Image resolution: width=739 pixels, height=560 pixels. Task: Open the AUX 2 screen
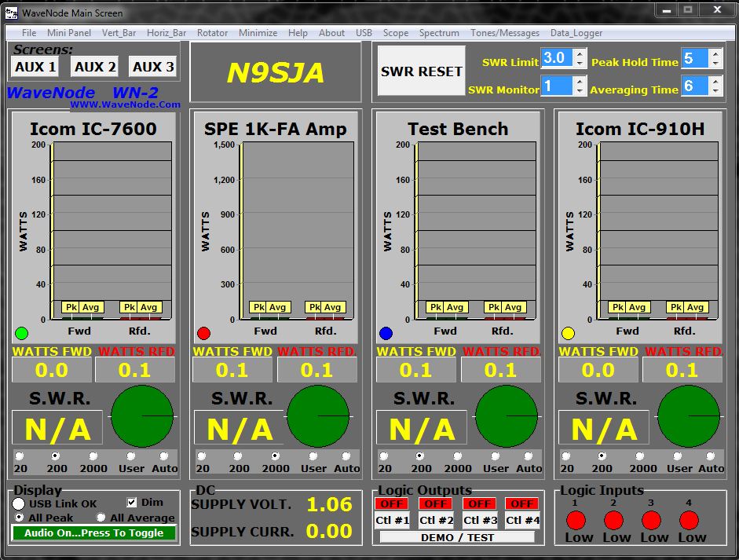95,68
